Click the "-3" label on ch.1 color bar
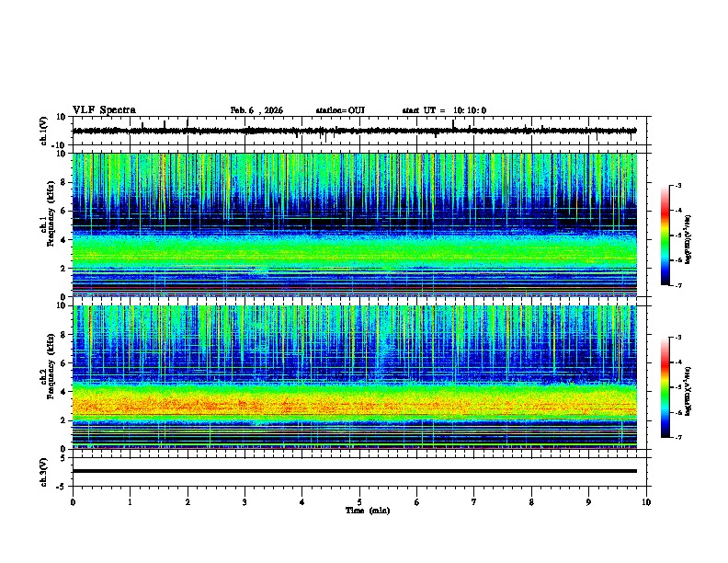The image size is (728, 563). click(678, 186)
